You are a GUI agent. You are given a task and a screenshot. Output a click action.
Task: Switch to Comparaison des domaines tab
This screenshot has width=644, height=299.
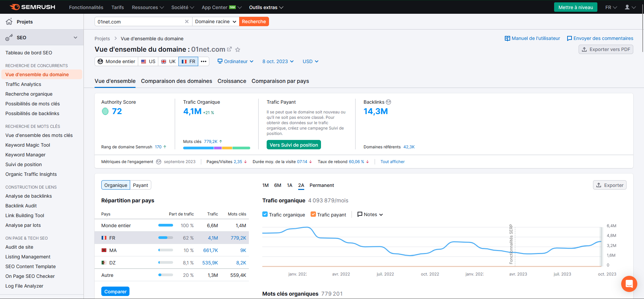[x=176, y=81]
